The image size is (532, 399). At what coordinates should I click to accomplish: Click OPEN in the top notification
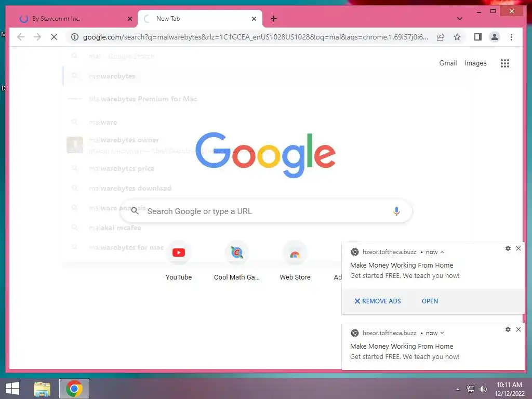430,301
